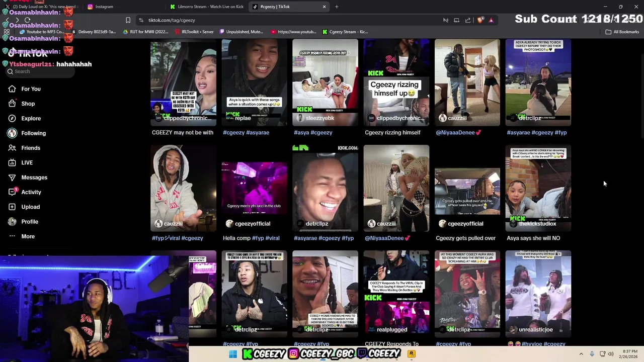Click the share icon in the address bar
The width and height of the screenshot is (644, 362).
pyautogui.click(x=468, y=20)
